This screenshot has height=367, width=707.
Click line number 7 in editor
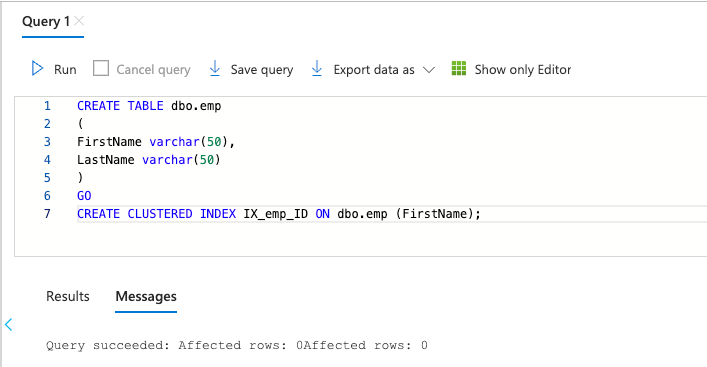coord(47,214)
